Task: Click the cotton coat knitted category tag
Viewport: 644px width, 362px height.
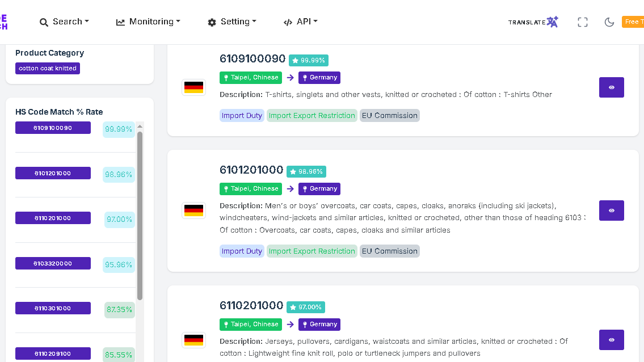Action: [x=48, y=69]
